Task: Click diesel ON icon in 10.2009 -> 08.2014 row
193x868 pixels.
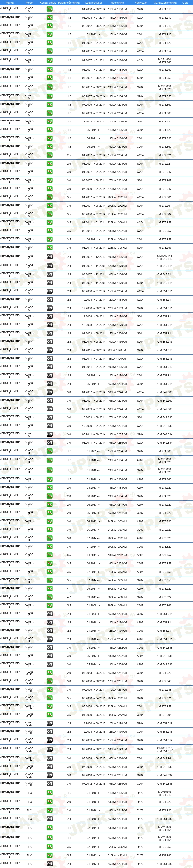Action: [x=49, y=417]
